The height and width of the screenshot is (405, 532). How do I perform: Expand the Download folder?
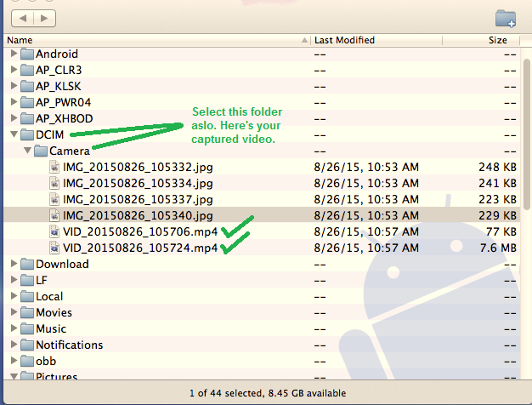[13, 264]
